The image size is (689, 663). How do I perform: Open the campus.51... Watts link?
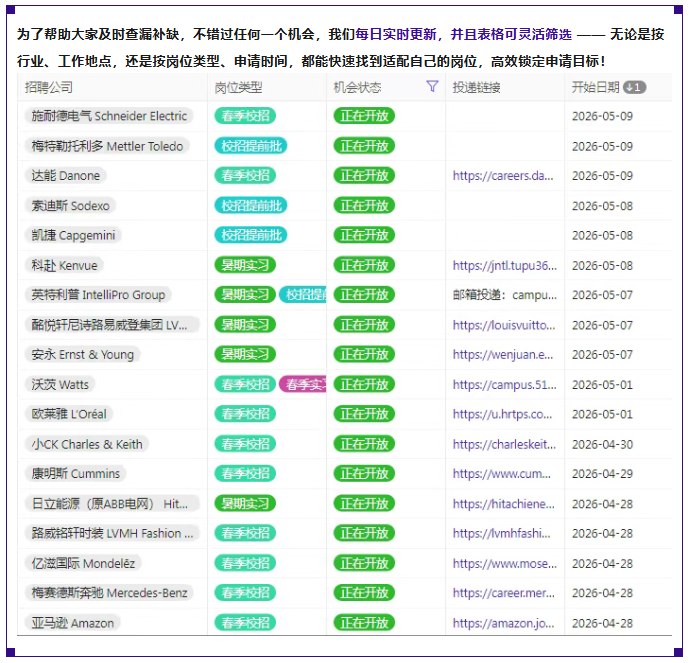(504, 385)
